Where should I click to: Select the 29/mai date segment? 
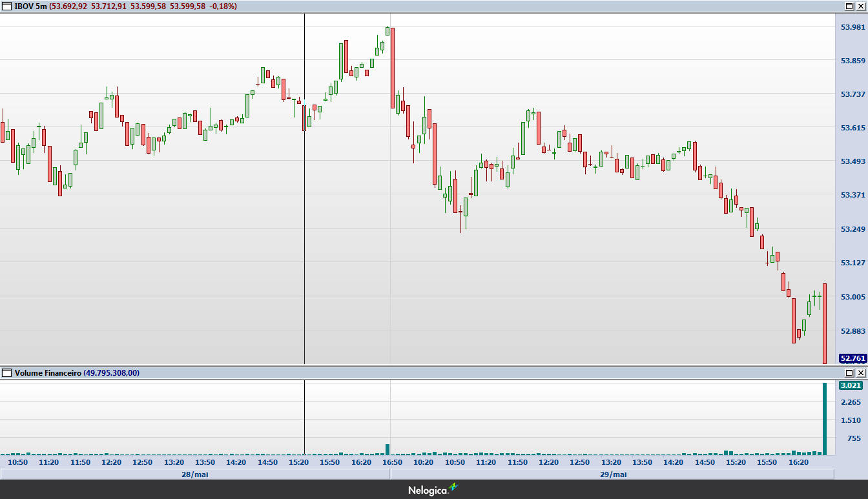(613, 474)
